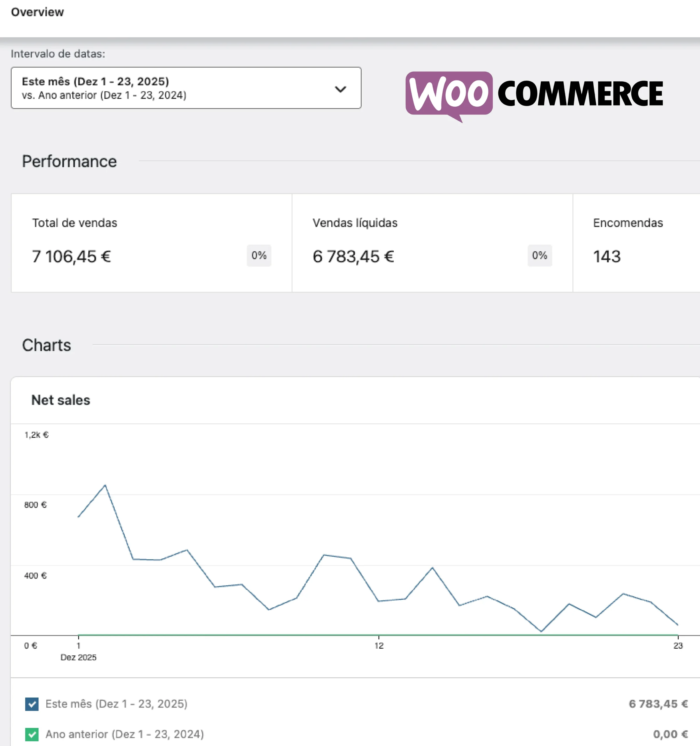The height and width of the screenshot is (746, 700).
Task: Click the Este mês legend label
Action: pos(116,703)
